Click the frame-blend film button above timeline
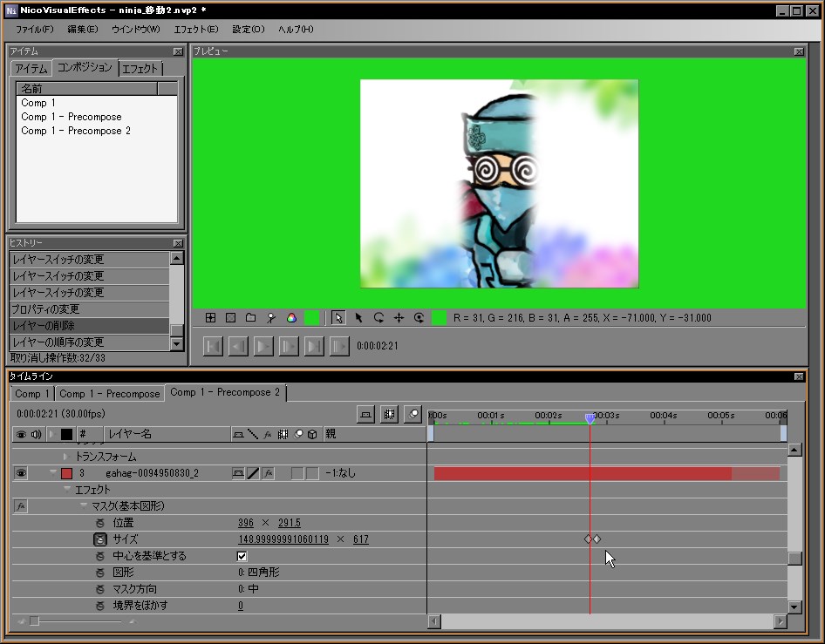Image resolution: width=825 pixels, height=644 pixels. point(389,414)
